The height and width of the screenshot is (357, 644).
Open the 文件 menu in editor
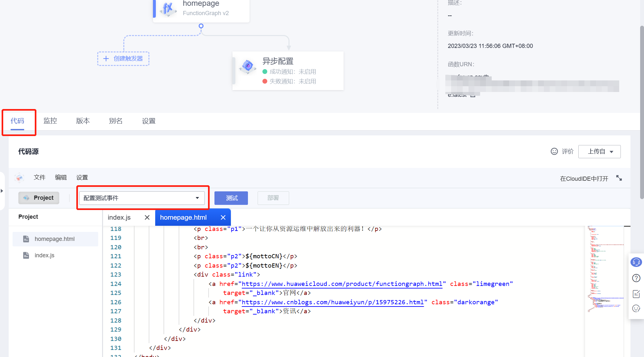click(x=40, y=178)
